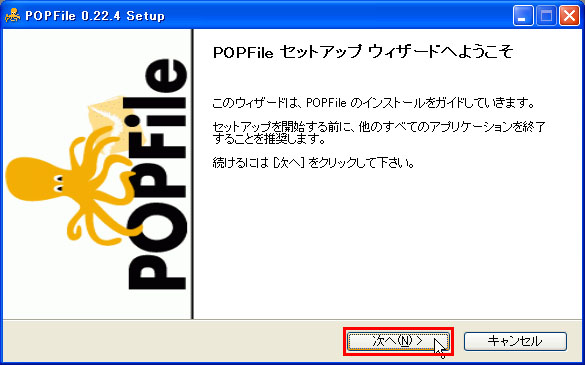Click the greyed-out maximize button
This screenshot has width=585, height=365.
546,16
